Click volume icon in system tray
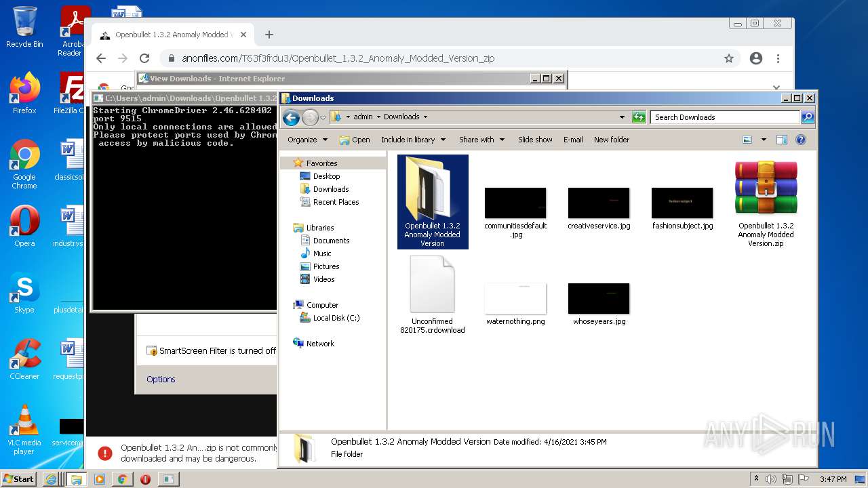This screenshot has width=868, height=488. coord(771,479)
